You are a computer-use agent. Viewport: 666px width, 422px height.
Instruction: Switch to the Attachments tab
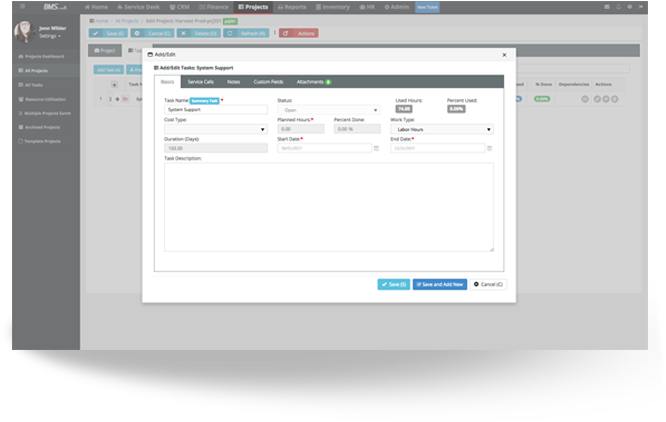click(x=313, y=82)
